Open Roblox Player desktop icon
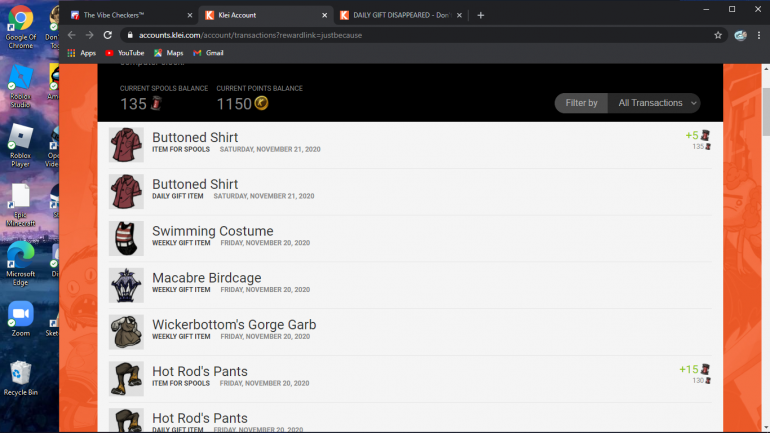 pos(21,145)
